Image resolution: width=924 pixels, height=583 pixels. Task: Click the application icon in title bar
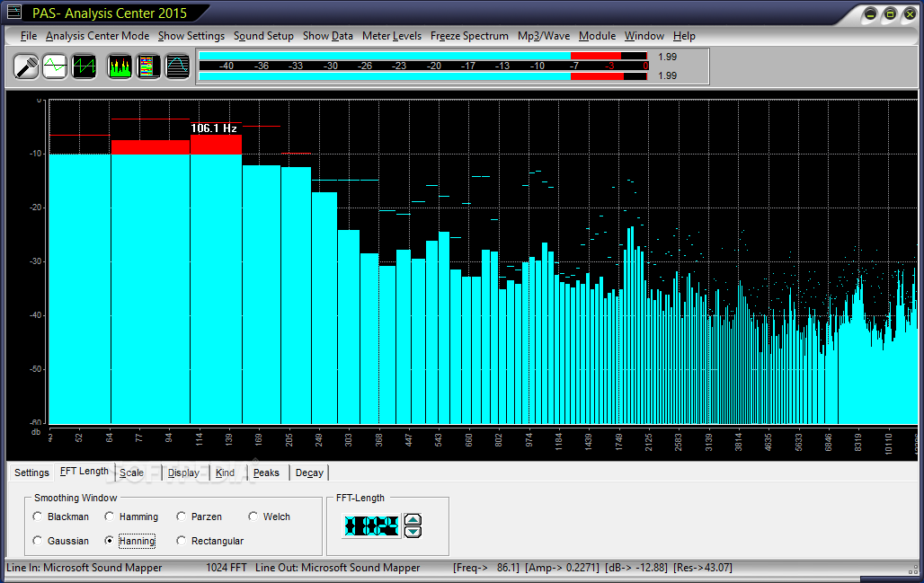13,11
